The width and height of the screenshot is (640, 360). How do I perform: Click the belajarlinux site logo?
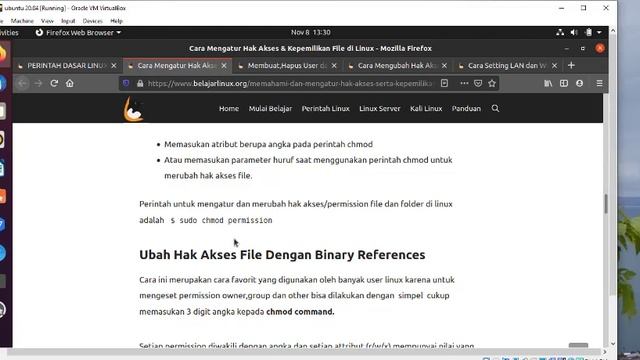click(133, 109)
